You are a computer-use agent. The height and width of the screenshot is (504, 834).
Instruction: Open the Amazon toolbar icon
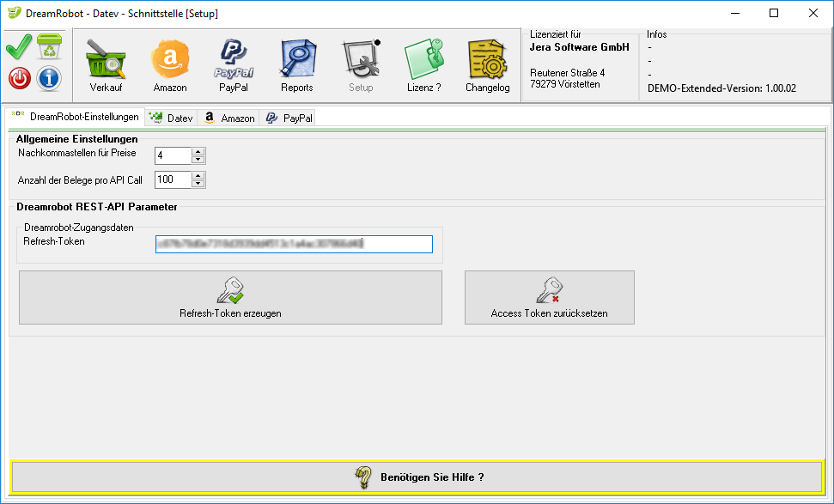pyautogui.click(x=170, y=65)
